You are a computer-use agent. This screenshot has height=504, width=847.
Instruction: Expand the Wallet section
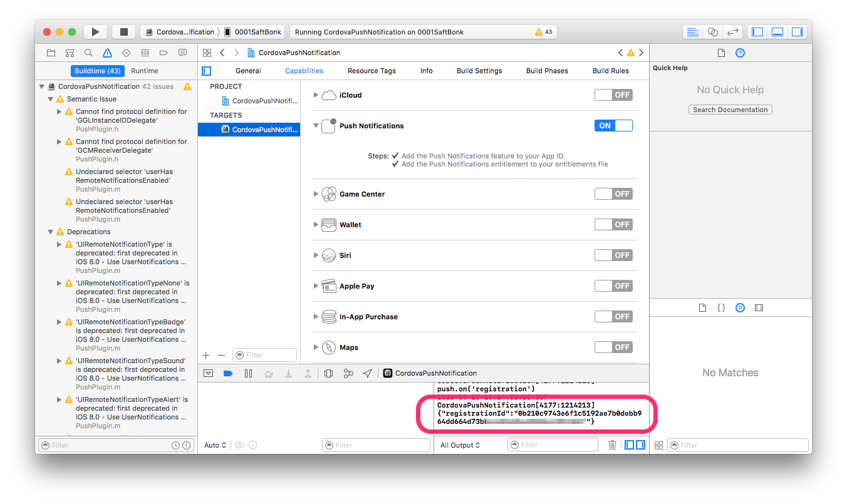point(316,225)
